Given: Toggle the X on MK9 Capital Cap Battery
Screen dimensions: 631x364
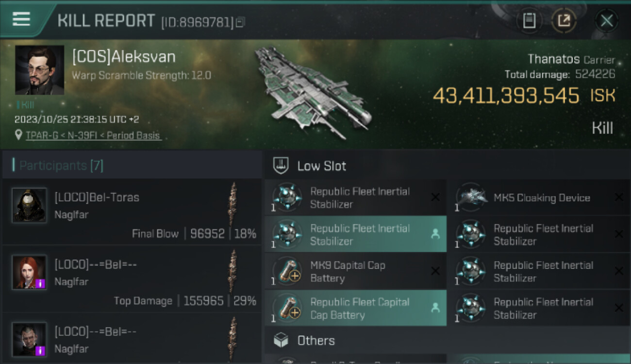Looking at the screenshot, I should click(435, 271).
